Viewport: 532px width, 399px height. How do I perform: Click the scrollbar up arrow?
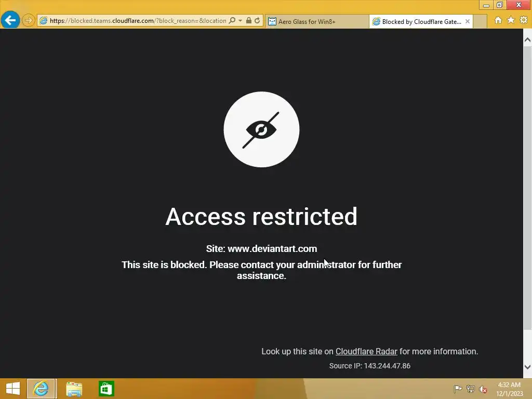coord(527,39)
